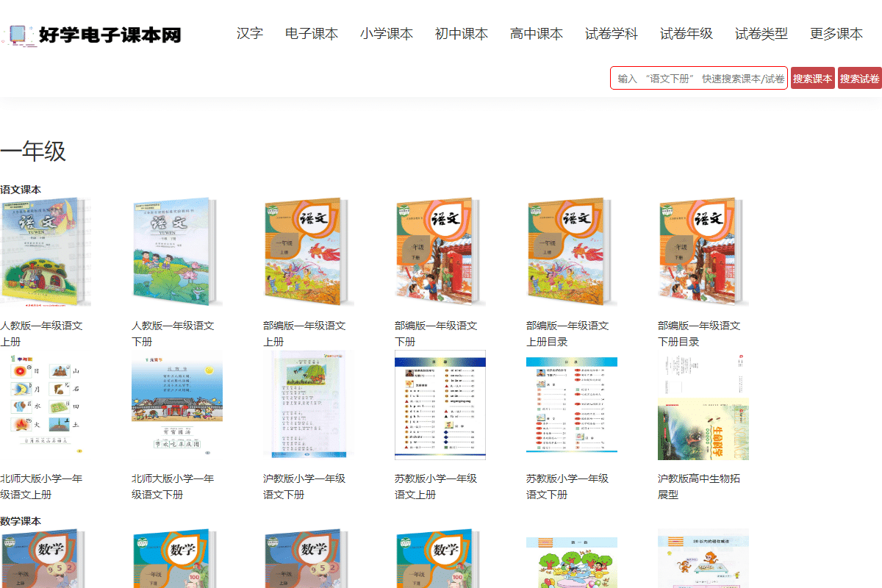This screenshot has height=588, width=882.
Task: Open the 试卷类型 menu item
Action: click(761, 34)
